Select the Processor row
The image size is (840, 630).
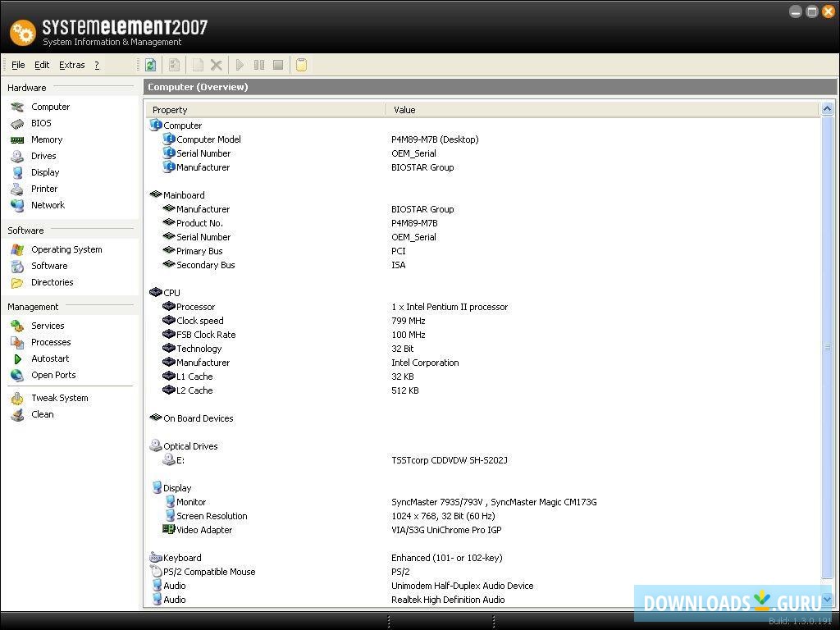pos(195,307)
